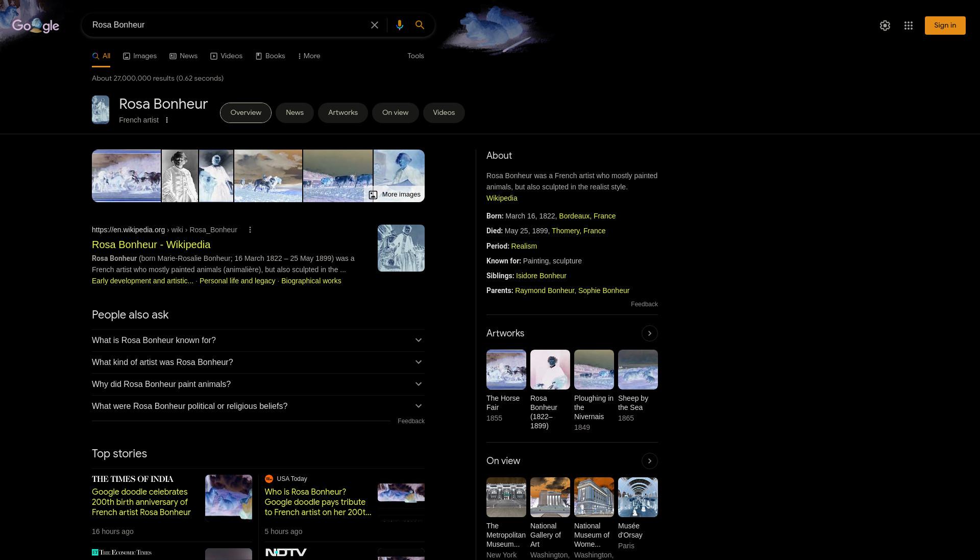This screenshot has height=560, width=980.
Task: Switch to News search tab
Action: [x=184, y=56]
